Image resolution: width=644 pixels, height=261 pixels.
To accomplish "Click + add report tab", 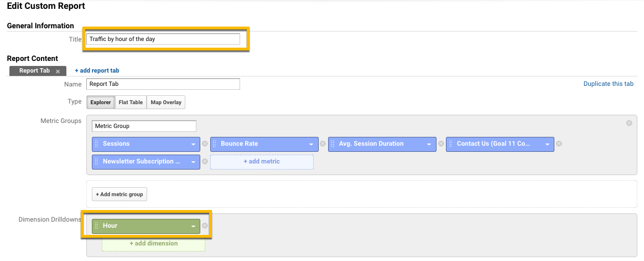I will pyautogui.click(x=97, y=71).
